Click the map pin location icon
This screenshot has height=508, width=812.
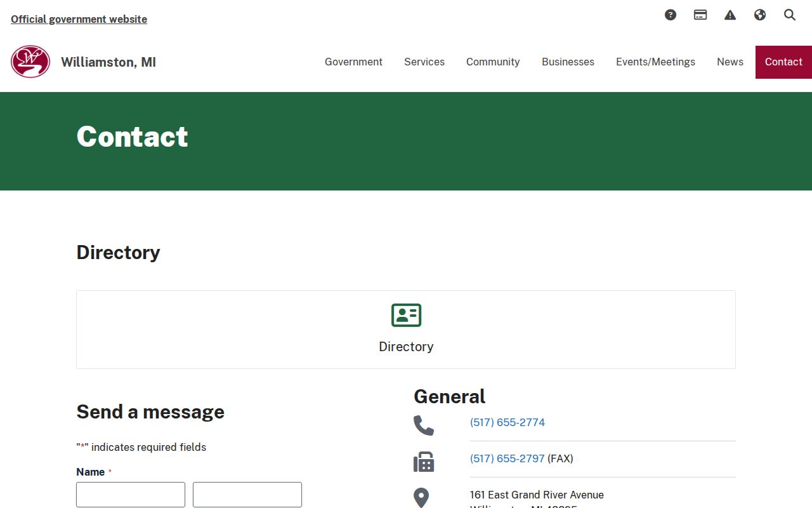click(x=421, y=498)
